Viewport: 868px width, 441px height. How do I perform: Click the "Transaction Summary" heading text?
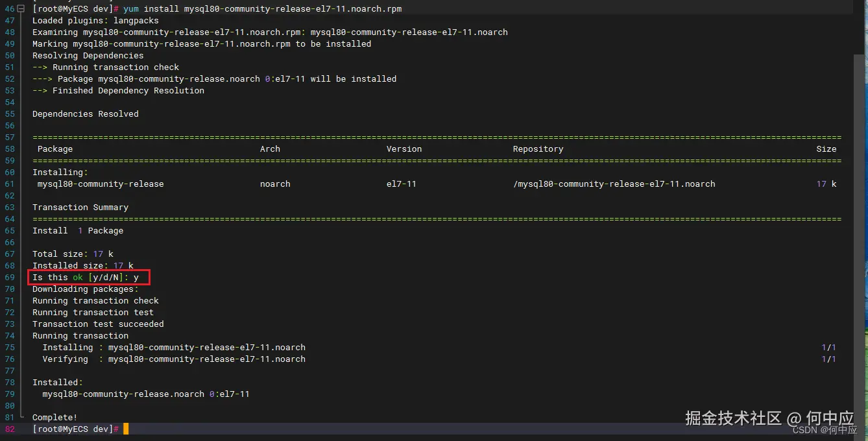pos(80,208)
